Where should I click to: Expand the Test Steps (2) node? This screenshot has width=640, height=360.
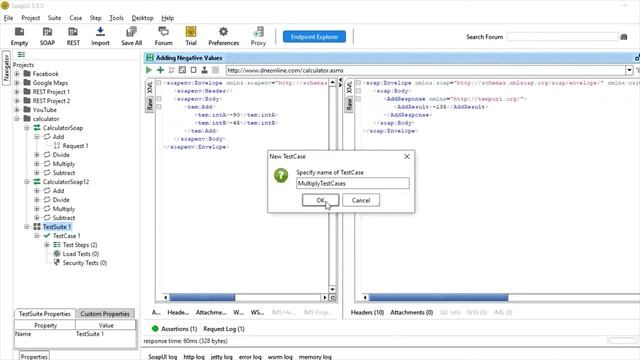47,244
